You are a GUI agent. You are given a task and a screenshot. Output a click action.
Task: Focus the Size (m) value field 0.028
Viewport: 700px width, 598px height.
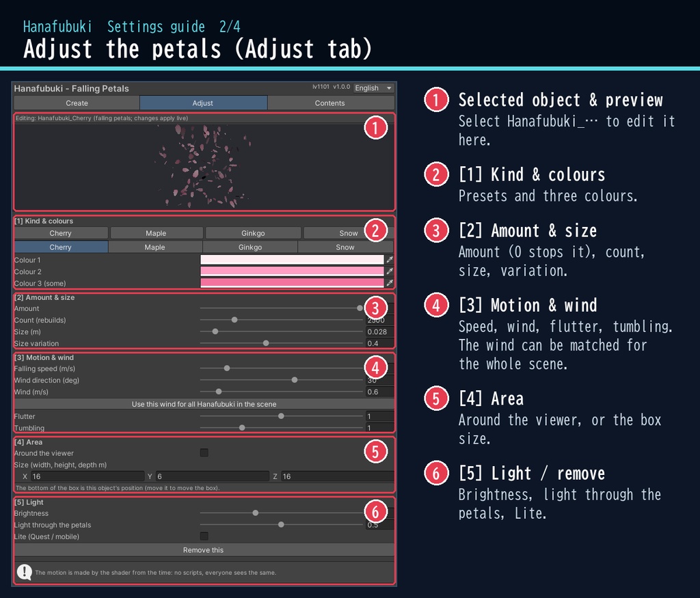click(x=379, y=331)
